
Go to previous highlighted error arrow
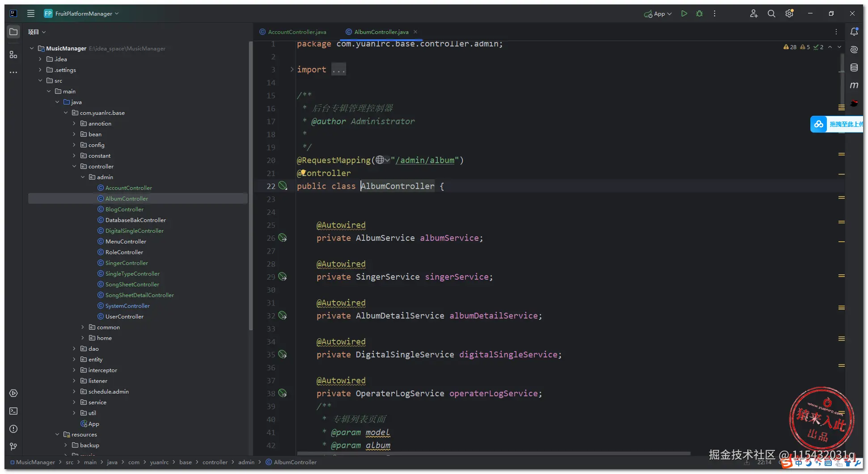coord(830,47)
